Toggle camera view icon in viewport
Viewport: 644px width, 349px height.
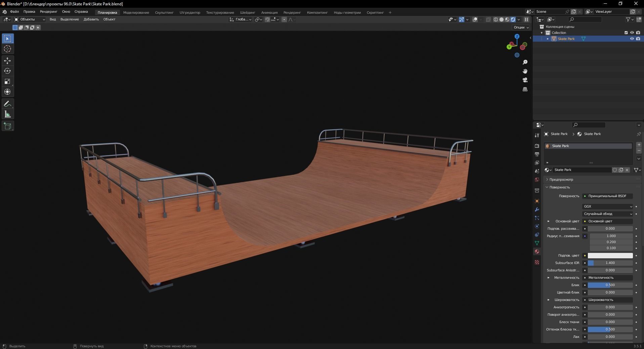(525, 80)
